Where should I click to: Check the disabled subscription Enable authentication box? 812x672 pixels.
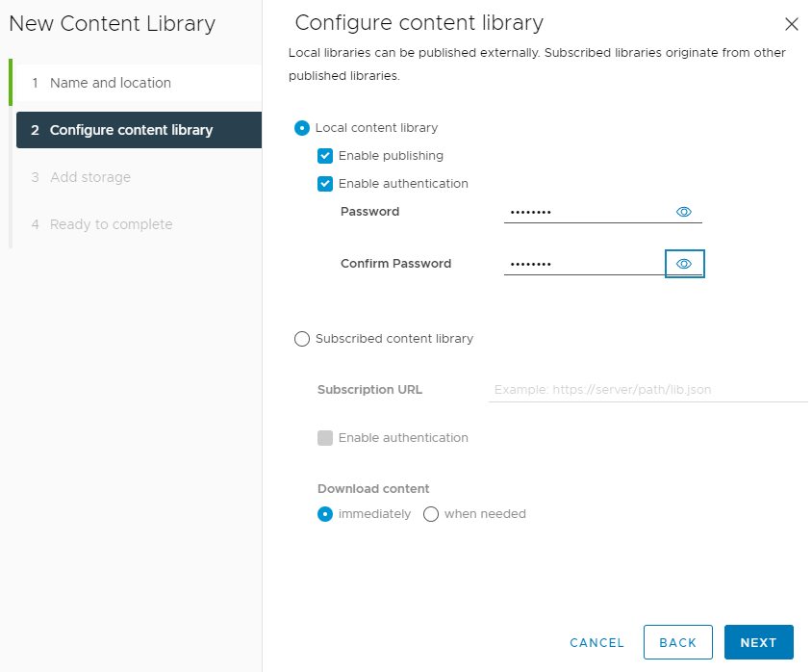pos(325,438)
